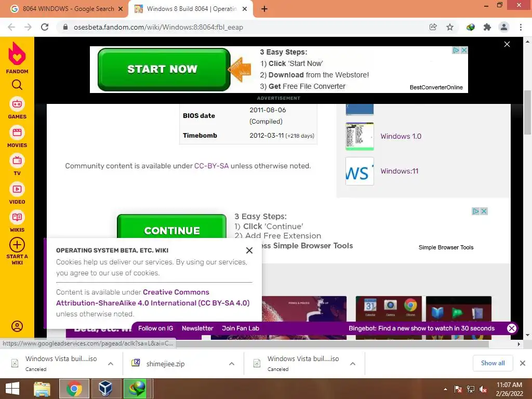This screenshot has width=532, height=399.
Task: Open the Windows 1.0 article link
Action: pyautogui.click(x=401, y=137)
